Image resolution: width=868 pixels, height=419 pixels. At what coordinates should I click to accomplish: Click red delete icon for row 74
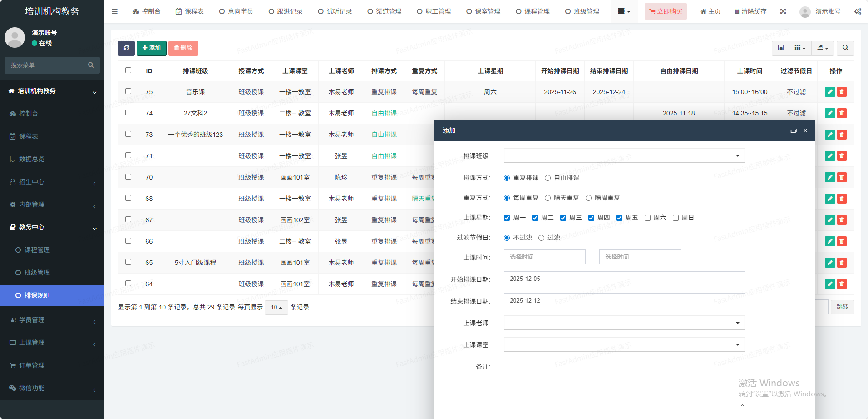pos(842,113)
